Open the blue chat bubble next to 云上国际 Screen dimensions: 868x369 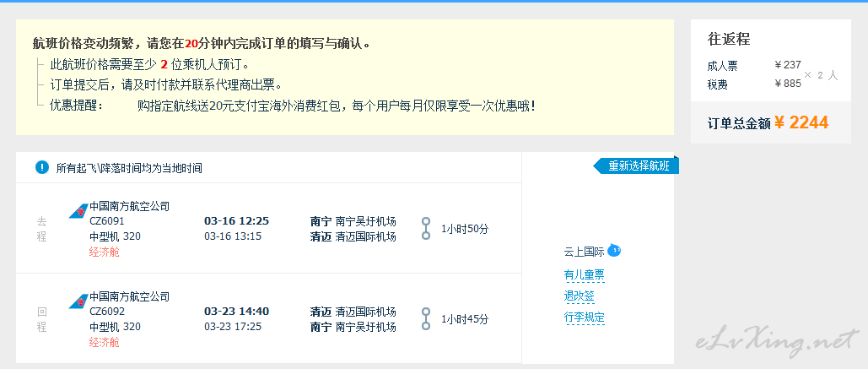pos(614,251)
